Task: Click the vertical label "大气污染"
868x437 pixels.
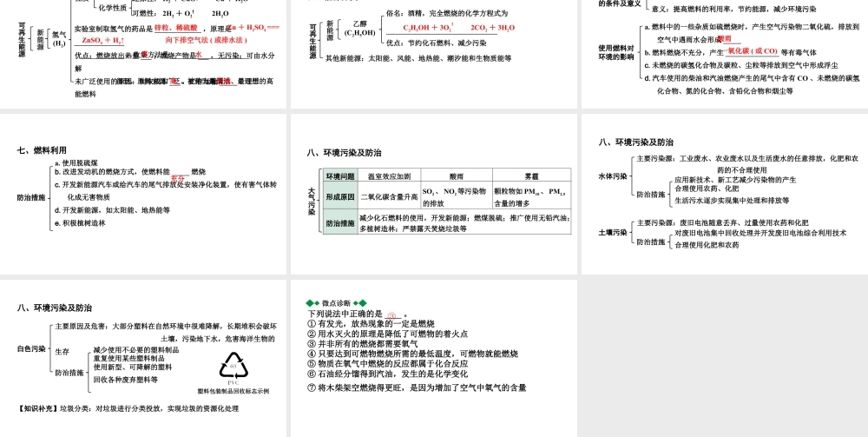Action: (312, 201)
